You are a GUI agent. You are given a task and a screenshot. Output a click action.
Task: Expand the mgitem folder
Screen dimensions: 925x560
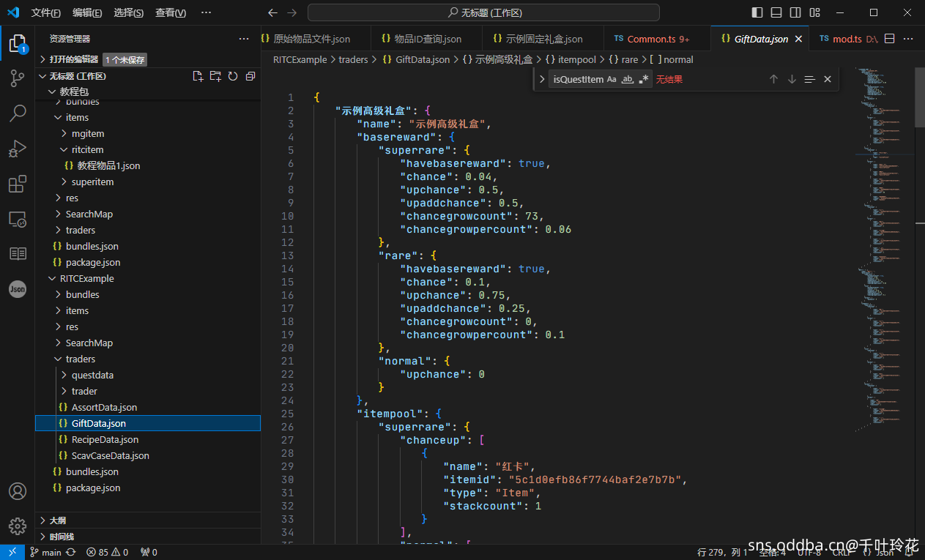148,133
